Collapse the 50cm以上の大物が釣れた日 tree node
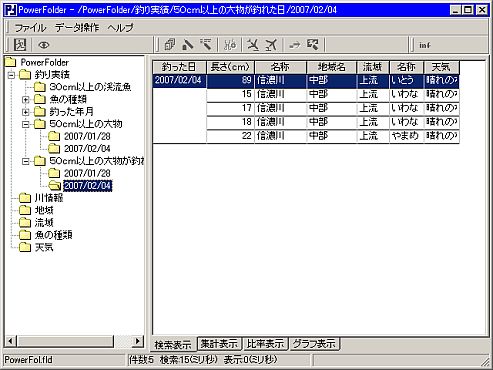Screen dimensions: 493x370 26,161
